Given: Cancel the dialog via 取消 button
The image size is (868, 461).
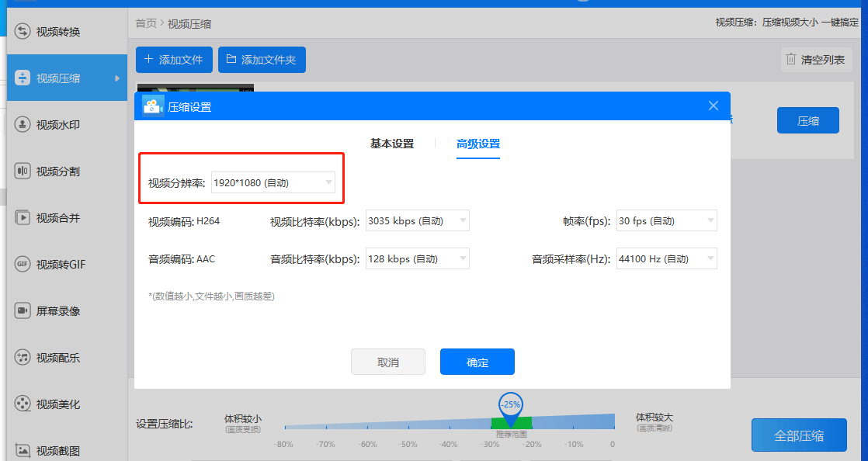Looking at the screenshot, I should [x=388, y=362].
